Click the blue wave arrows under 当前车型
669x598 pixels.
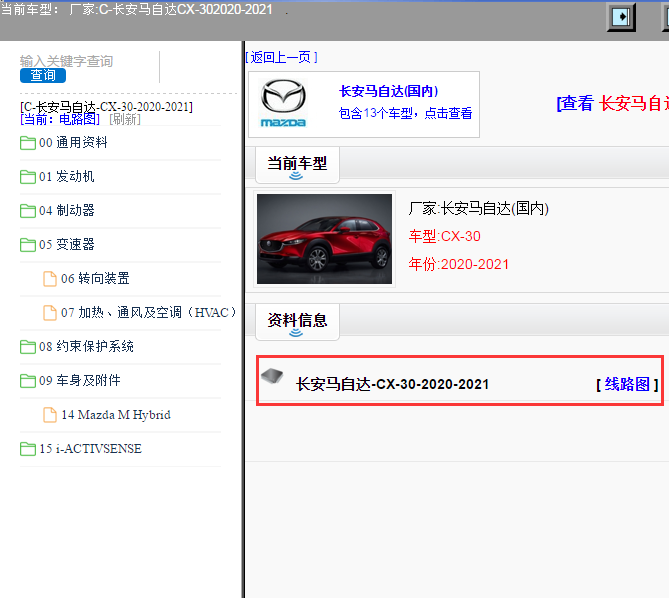(296, 176)
